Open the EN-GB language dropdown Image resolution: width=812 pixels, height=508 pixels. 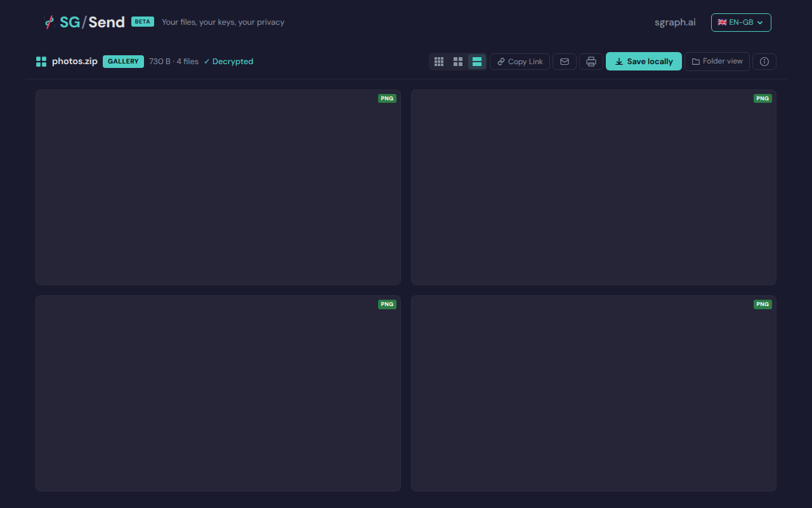point(741,22)
